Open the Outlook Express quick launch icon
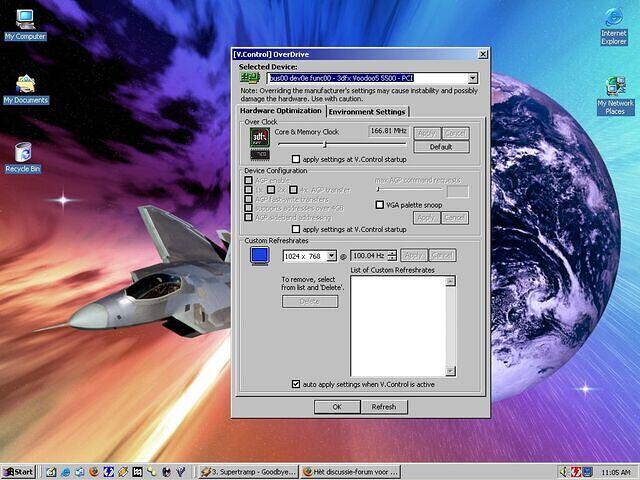This screenshot has height=480, width=640. (80, 472)
